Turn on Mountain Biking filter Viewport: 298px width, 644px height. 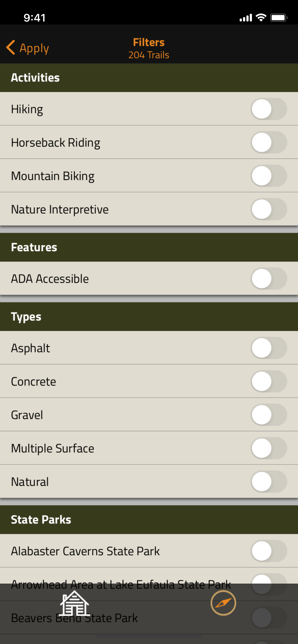click(x=269, y=176)
